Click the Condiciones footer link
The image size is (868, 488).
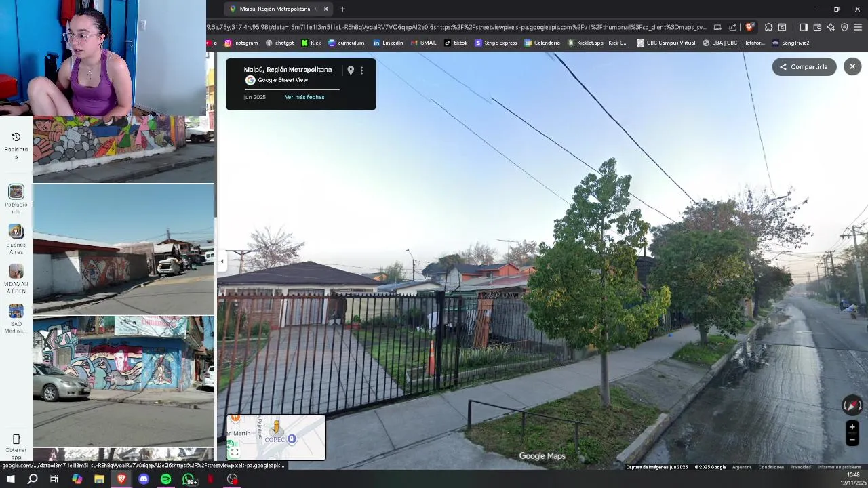coord(771,467)
